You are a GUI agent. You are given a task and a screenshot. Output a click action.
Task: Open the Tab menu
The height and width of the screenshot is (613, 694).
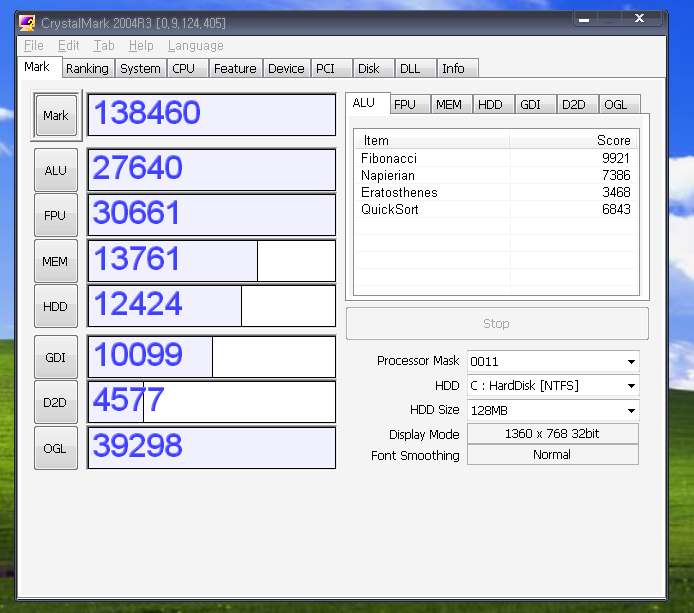click(104, 46)
